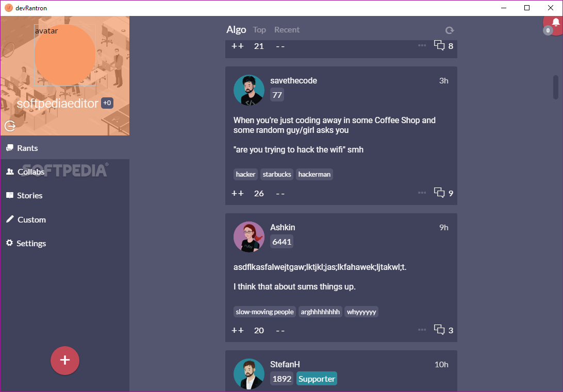Select the slow-moving people tag
The height and width of the screenshot is (392, 563).
click(x=264, y=312)
